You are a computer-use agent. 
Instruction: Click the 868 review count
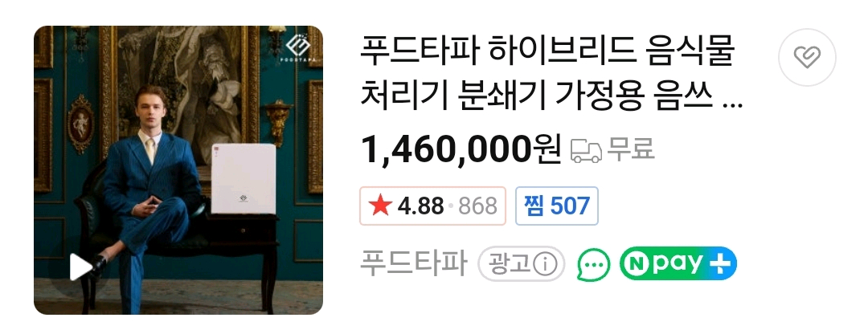coord(477,206)
